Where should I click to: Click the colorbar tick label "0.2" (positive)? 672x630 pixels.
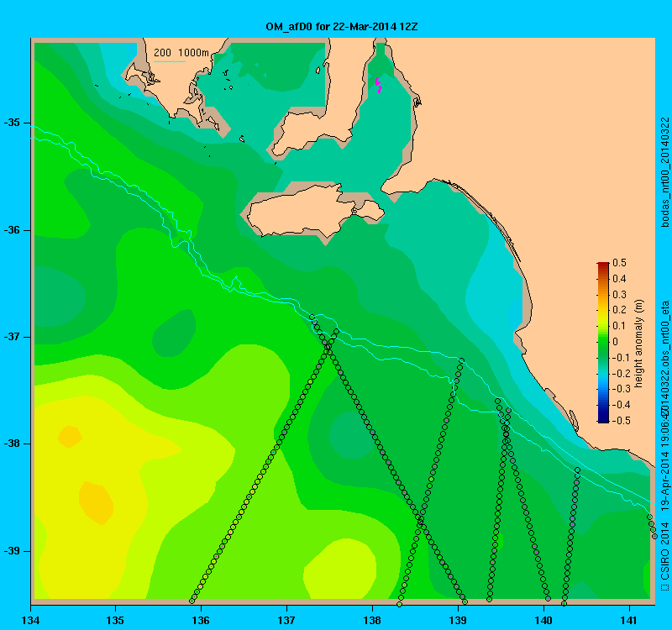pyautogui.click(x=619, y=310)
